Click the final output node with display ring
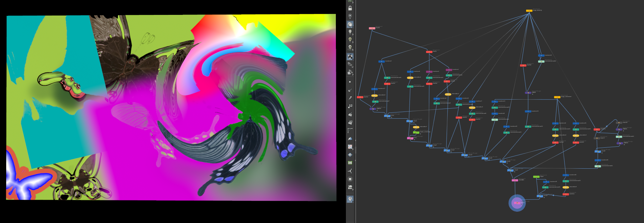 click(517, 203)
